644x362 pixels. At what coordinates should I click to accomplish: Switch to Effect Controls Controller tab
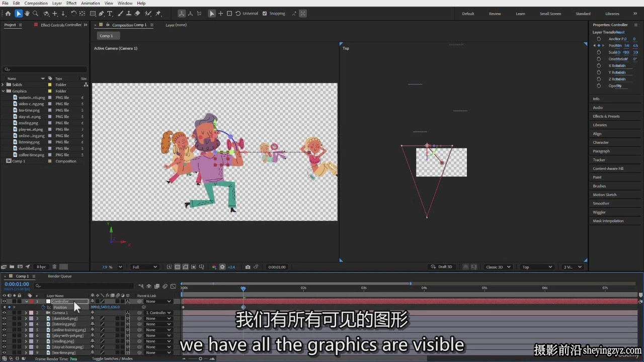61,25
